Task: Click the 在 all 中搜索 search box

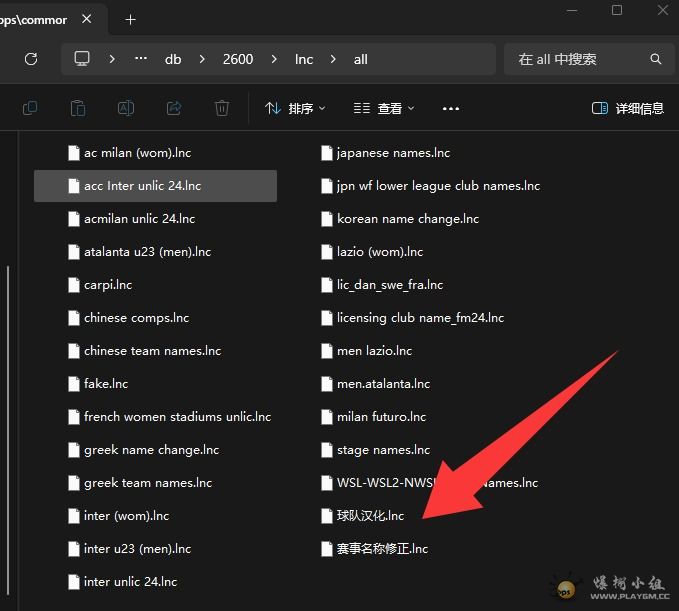Action: pyautogui.click(x=575, y=59)
